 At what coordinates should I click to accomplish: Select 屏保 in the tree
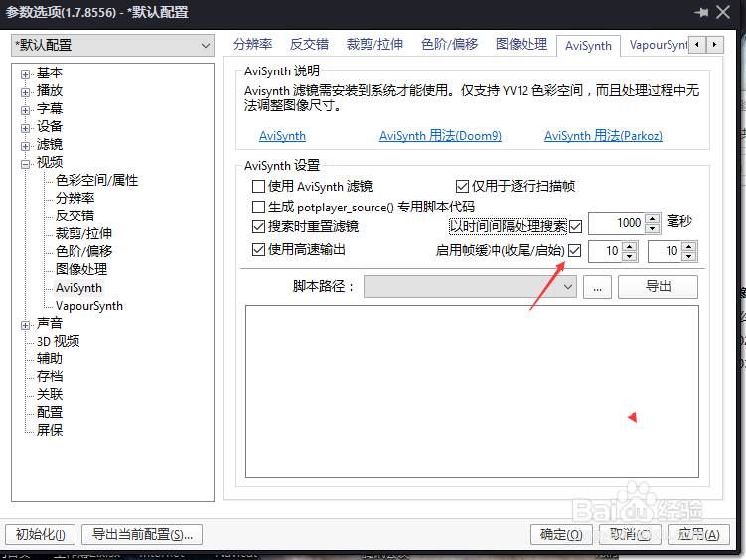click(x=50, y=430)
